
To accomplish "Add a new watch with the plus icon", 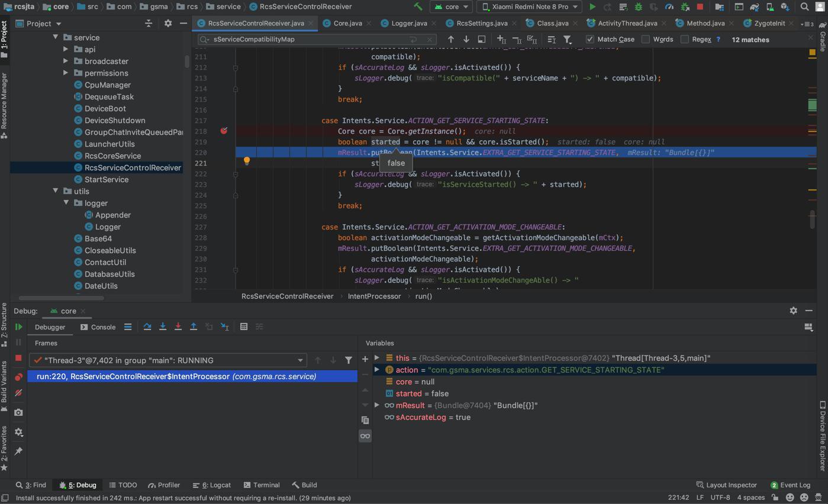I will 365,359.
